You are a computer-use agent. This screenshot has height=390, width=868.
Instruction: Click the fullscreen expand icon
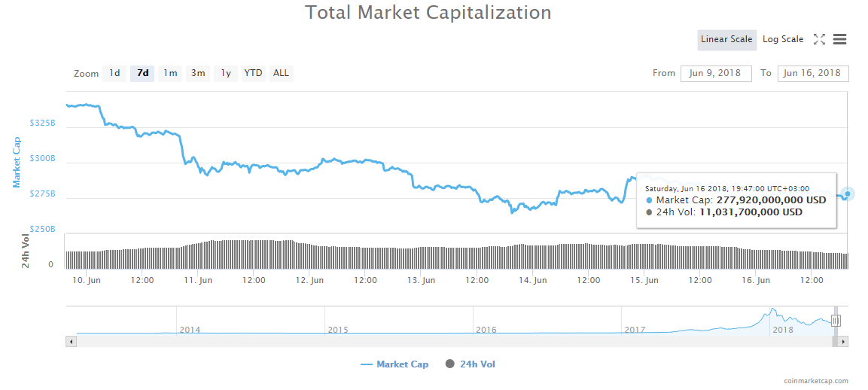[820, 39]
